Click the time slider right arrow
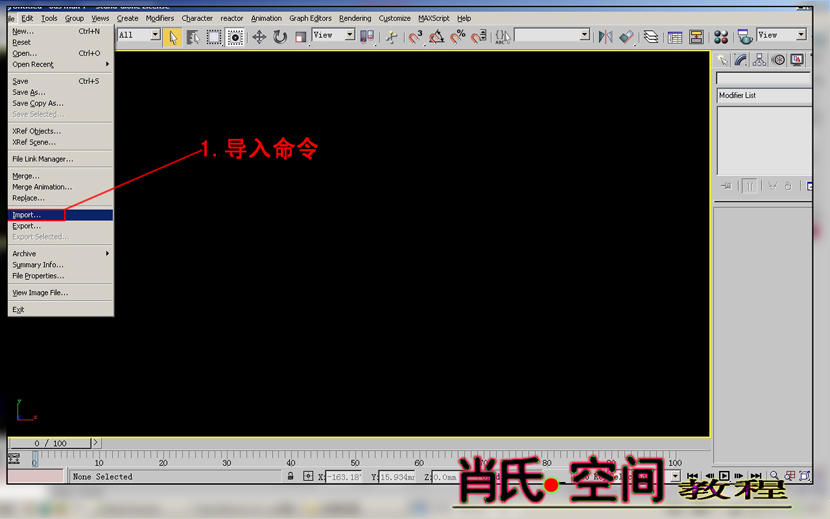Screen dimensions: 830x519 [96, 443]
